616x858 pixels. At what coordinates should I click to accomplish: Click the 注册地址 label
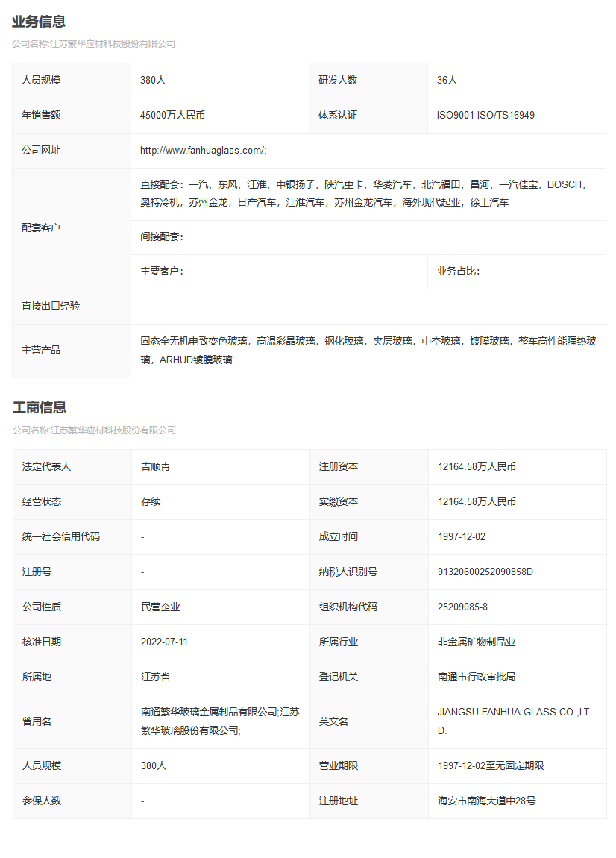339,801
